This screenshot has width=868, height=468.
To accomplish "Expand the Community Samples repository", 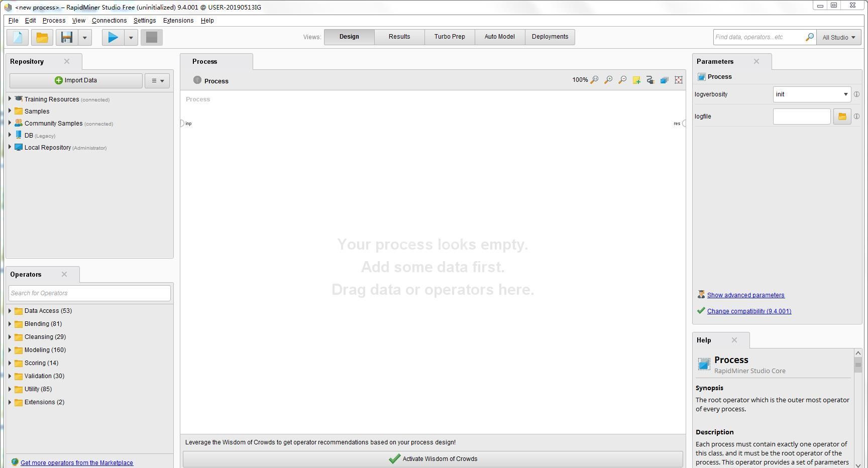I will click(10, 123).
